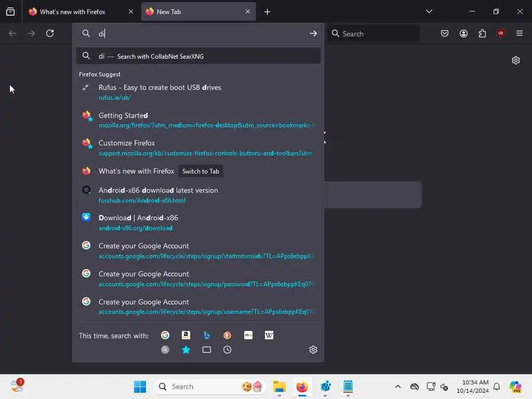This screenshot has width=532, height=399.
Task: Close the What's new with Firefox tab
Action: 130,11
